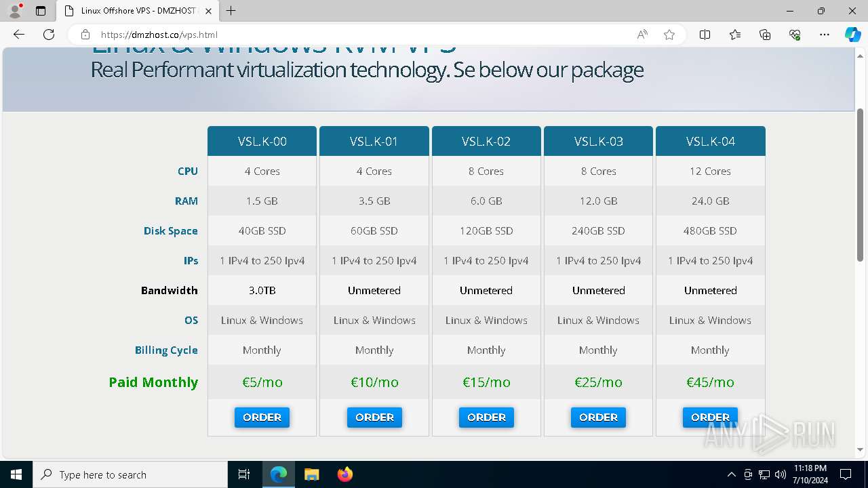Click the Bandwidth row label
868x488 pixels.
(169, 290)
